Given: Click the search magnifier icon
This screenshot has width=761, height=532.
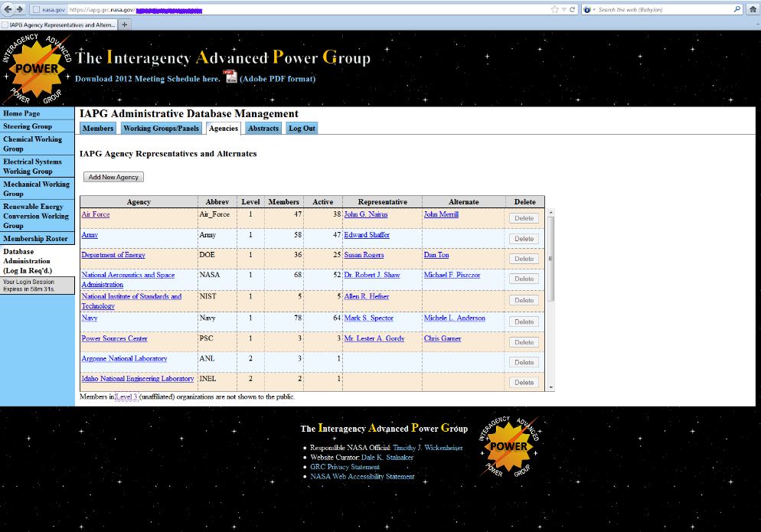Looking at the screenshot, I should (737, 9).
